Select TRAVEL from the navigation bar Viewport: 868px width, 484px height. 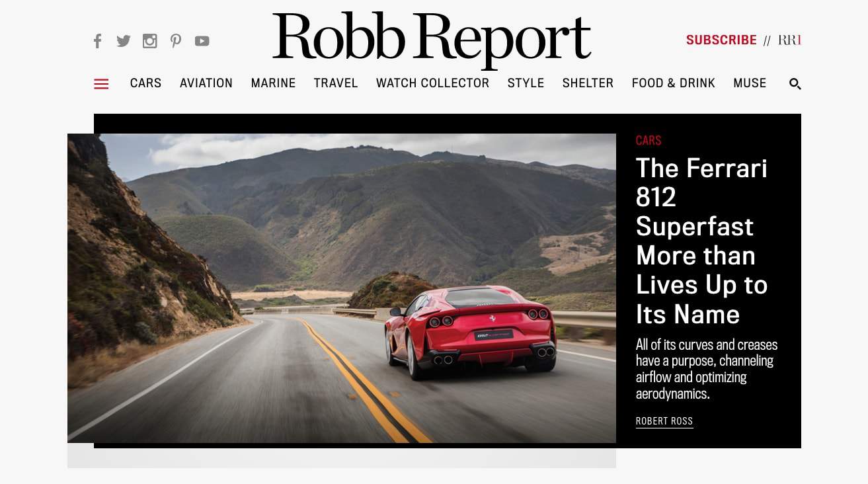tap(335, 83)
